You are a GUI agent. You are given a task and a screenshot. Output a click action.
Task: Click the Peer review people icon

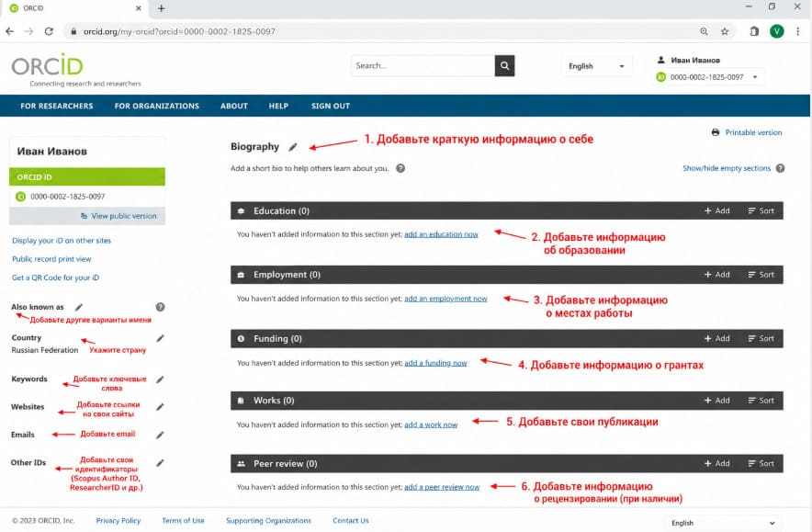(241, 464)
